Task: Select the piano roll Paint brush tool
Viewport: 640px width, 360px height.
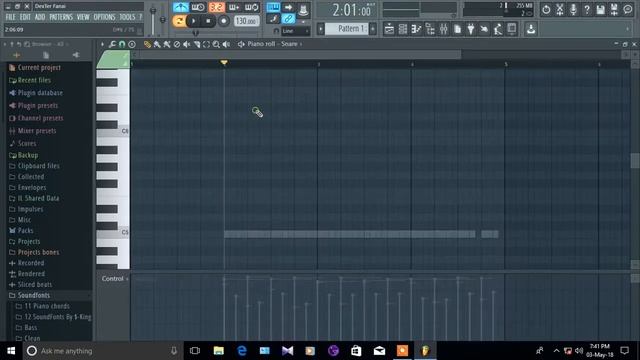Action: coord(157,44)
